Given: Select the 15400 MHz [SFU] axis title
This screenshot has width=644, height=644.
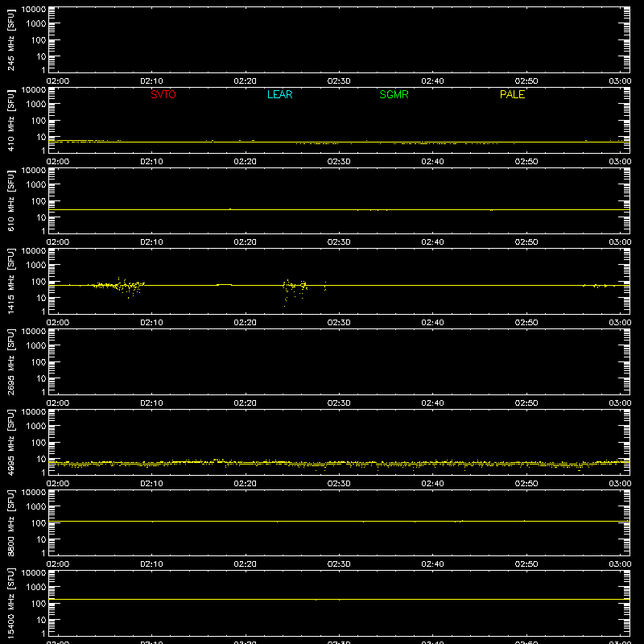Looking at the screenshot, I should [10, 603].
